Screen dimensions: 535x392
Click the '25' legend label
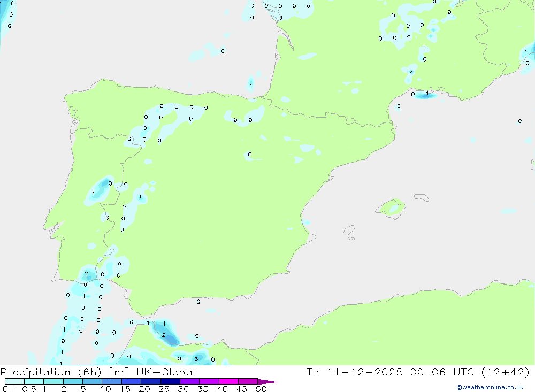[164, 389]
